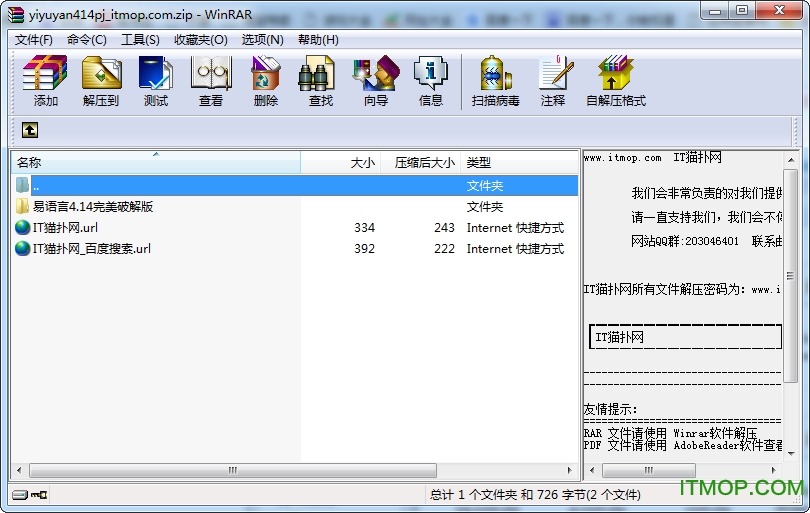Click comment pane scroll left arrow

click(592, 470)
